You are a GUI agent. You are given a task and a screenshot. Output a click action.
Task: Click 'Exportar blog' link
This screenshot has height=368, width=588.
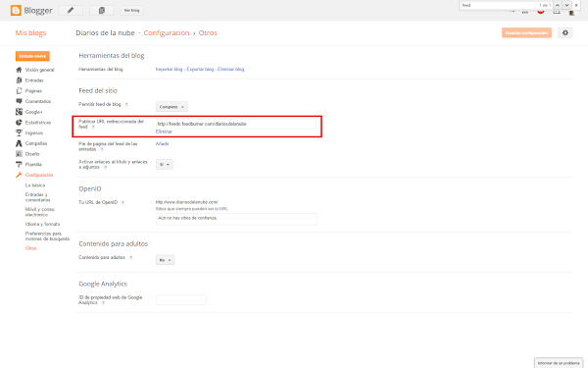tap(200, 69)
